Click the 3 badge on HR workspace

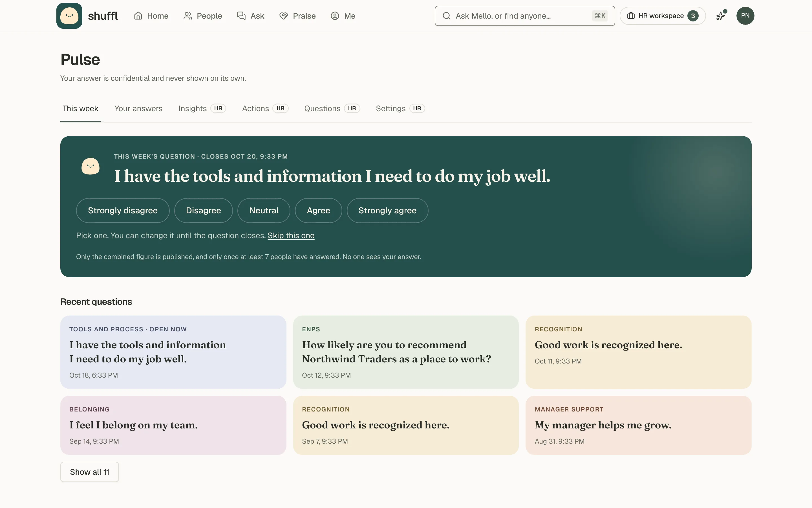point(692,16)
